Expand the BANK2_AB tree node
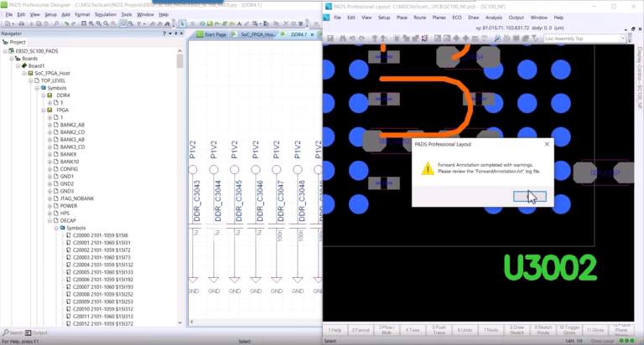The height and width of the screenshot is (345, 644). point(49,125)
